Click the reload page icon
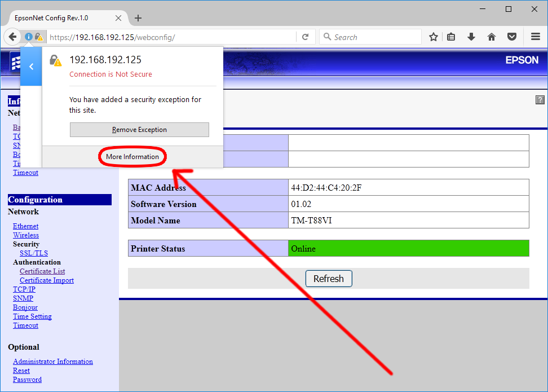 (x=305, y=37)
